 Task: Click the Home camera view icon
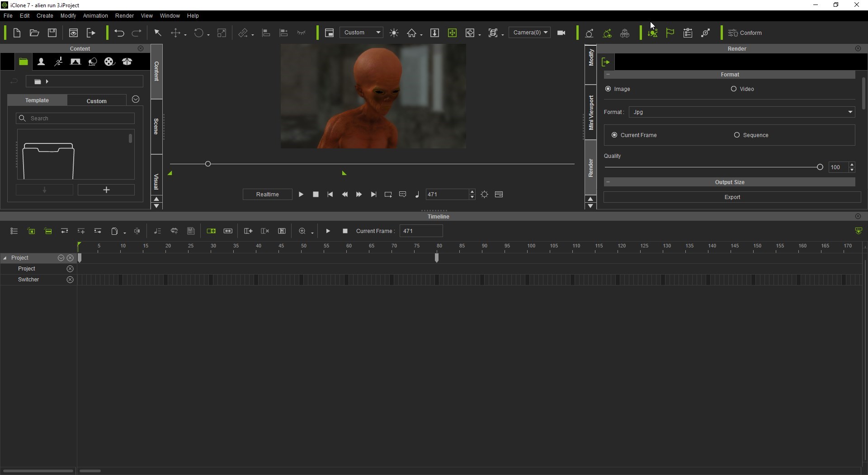[x=412, y=33]
